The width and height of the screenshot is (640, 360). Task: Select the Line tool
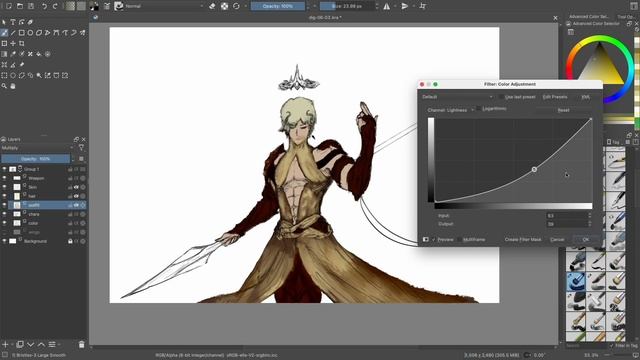tap(13, 33)
